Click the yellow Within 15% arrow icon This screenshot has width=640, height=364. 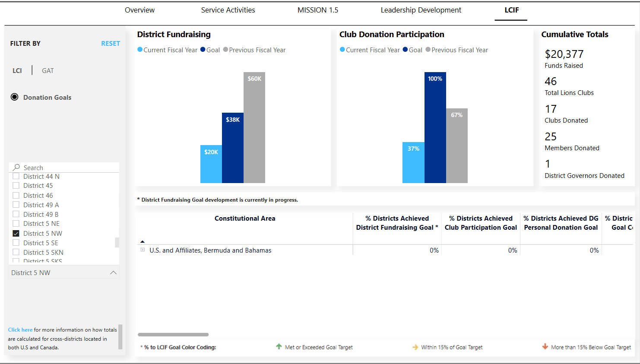pyautogui.click(x=415, y=347)
